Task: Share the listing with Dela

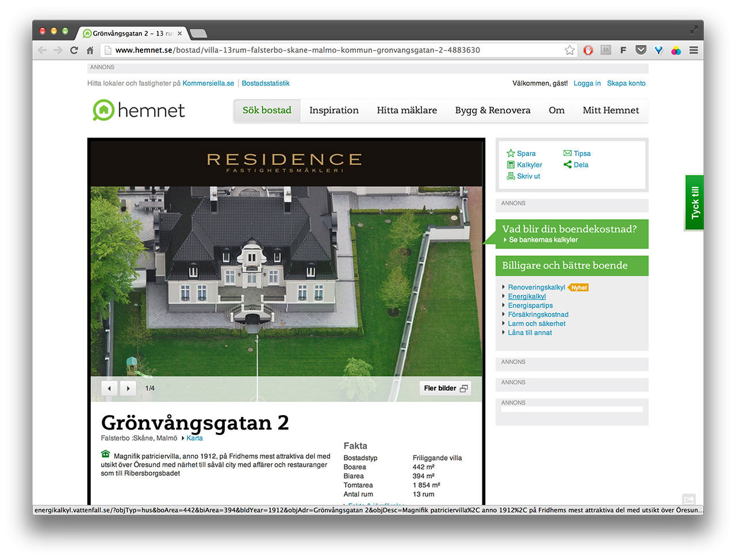Action: pos(576,165)
